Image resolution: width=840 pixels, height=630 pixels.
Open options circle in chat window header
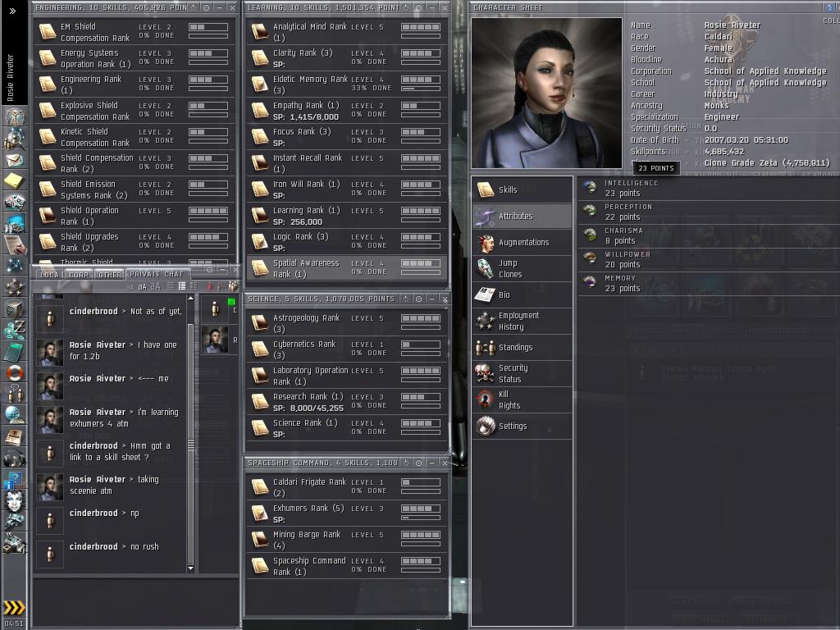coord(210,269)
